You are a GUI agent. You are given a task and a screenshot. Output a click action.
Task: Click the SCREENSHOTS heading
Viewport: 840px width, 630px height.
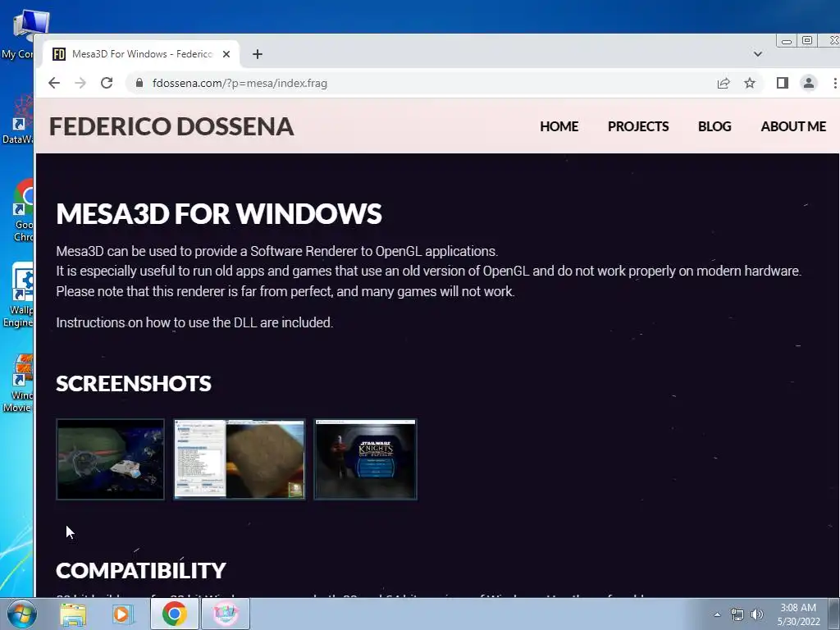point(134,384)
